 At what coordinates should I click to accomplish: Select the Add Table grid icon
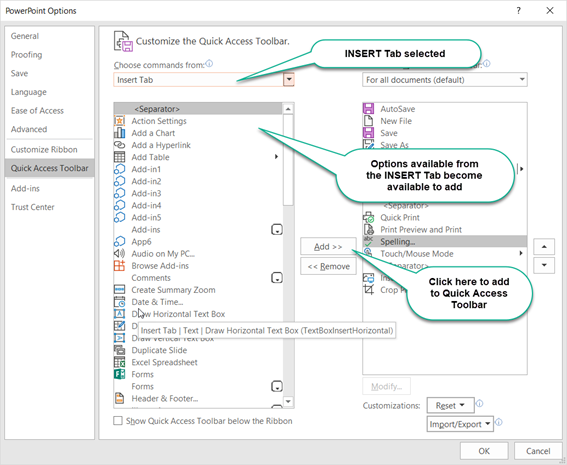[x=119, y=157]
